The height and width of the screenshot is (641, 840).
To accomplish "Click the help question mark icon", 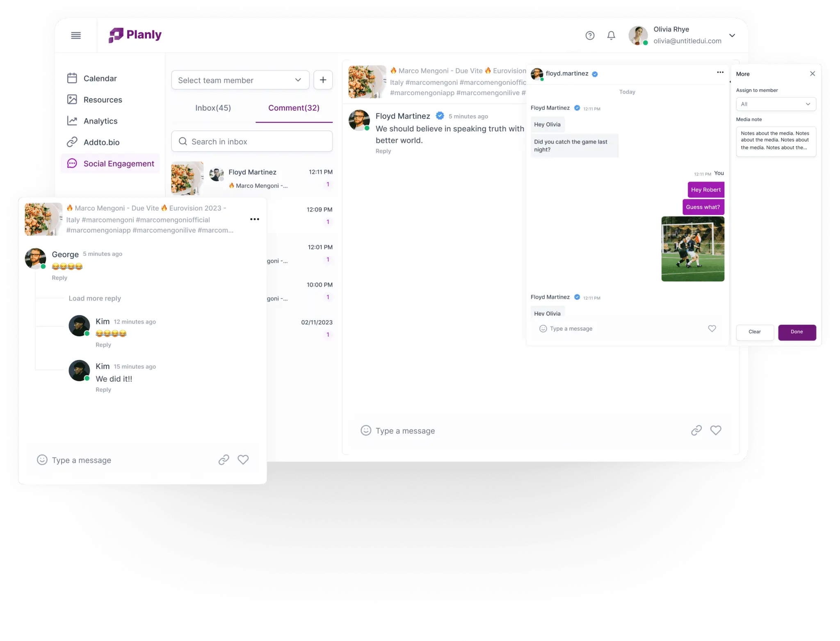I will [590, 35].
